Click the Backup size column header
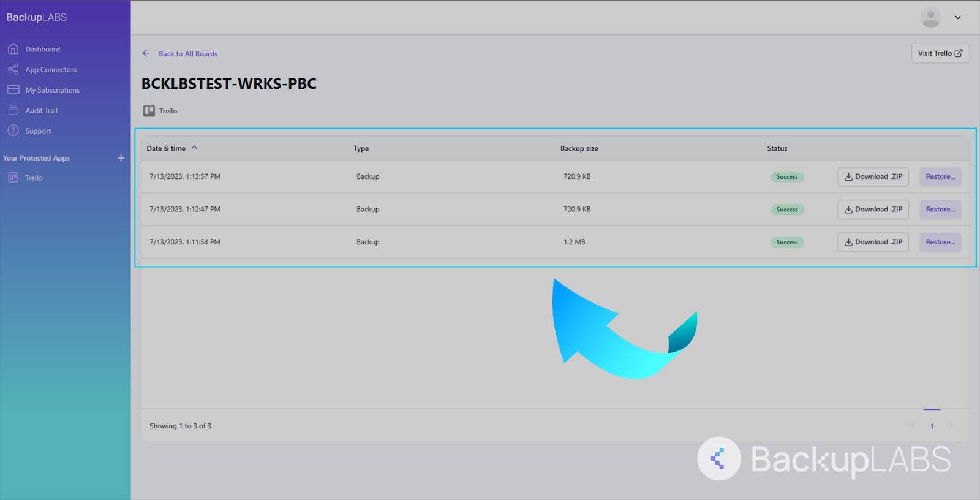Image resolution: width=980 pixels, height=500 pixels. click(x=579, y=148)
